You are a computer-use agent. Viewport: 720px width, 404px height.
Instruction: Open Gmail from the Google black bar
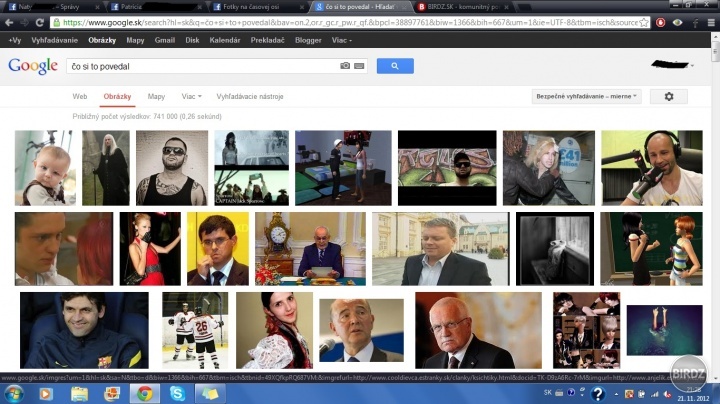coord(164,40)
